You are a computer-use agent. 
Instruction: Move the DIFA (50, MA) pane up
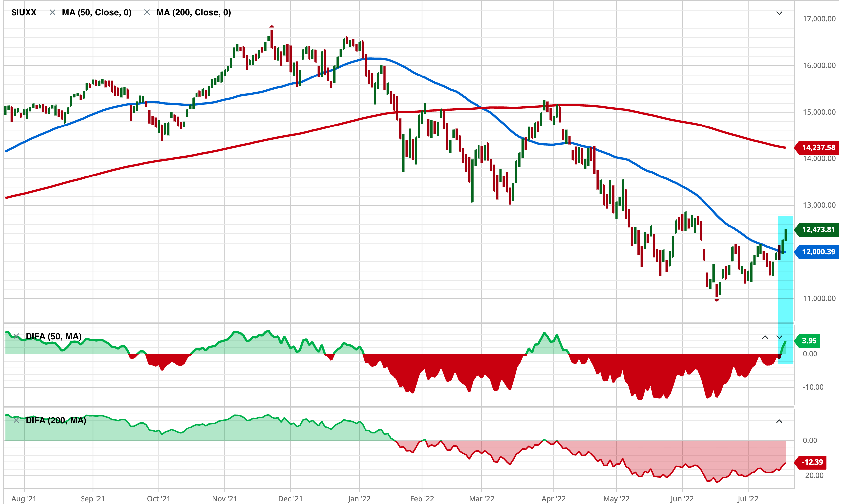(765, 337)
